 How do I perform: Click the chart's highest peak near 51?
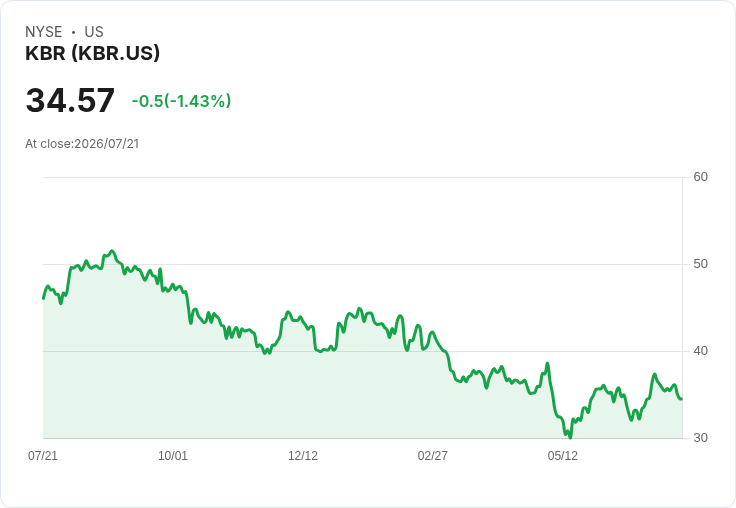112,251
